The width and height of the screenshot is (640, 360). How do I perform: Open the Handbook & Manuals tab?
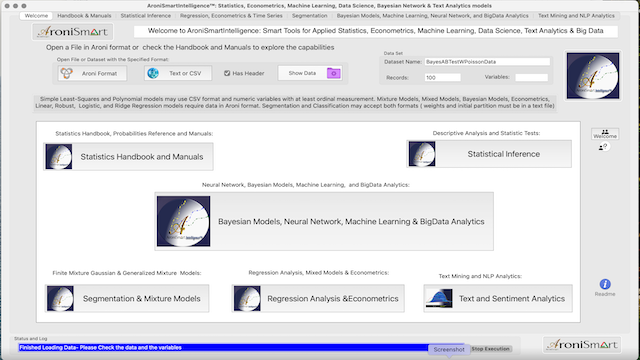[84, 16]
